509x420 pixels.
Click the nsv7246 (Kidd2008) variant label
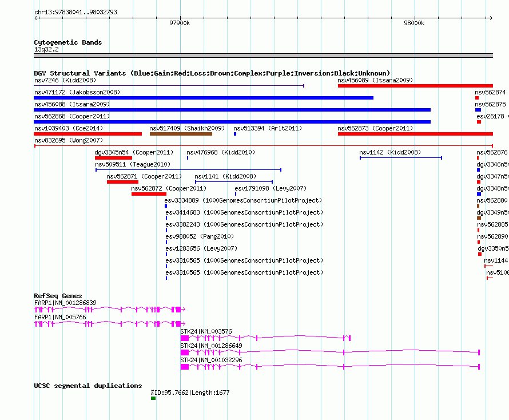(x=65, y=80)
